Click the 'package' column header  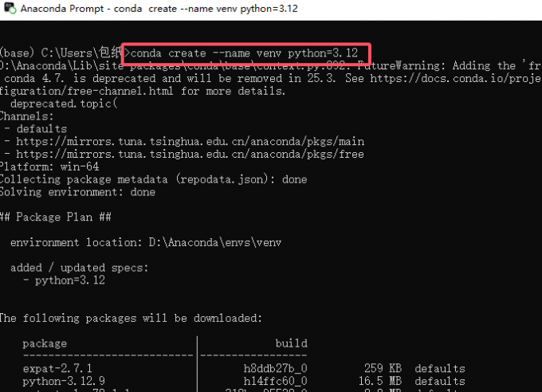click(45, 343)
